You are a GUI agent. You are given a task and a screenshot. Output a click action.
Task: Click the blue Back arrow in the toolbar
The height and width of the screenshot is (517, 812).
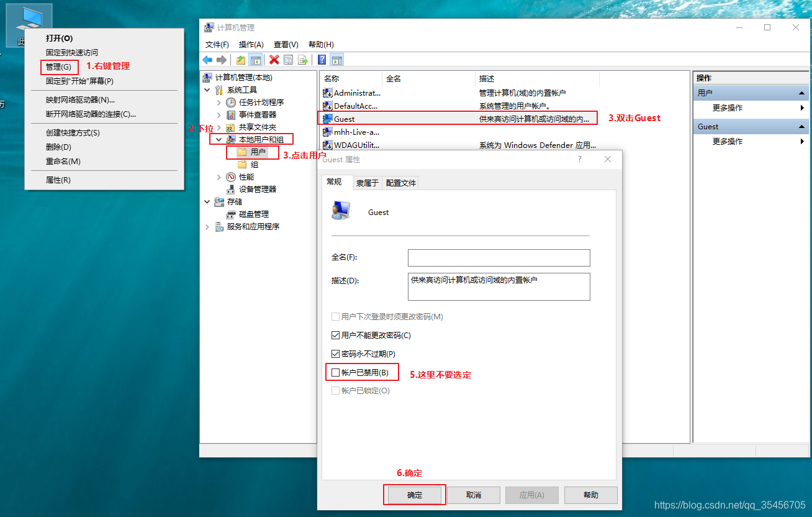(x=207, y=60)
